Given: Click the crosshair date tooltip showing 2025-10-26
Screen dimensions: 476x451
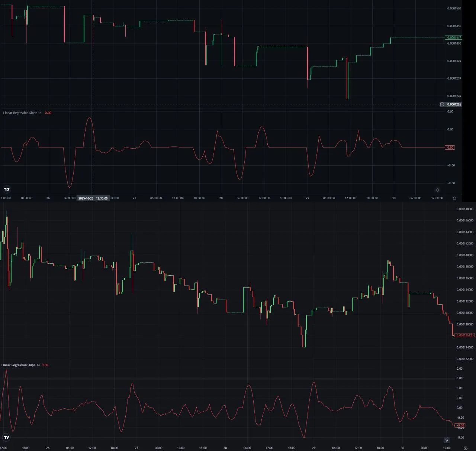Looking at the screenshot, I should (x=86, y=198).
